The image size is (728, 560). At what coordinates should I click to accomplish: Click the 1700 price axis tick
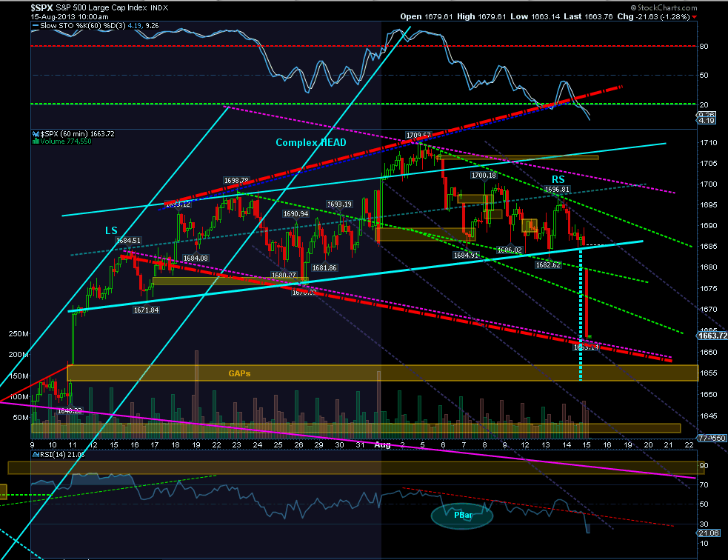[x=709, y=184]
